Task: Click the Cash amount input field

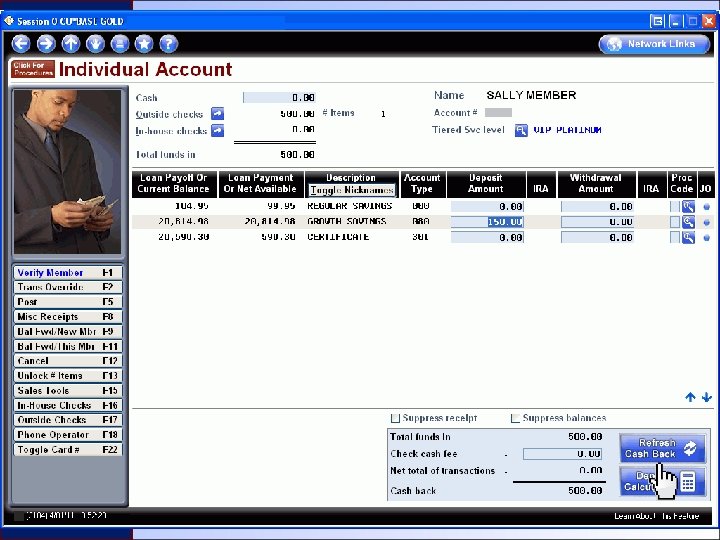Action: (279, 98)
